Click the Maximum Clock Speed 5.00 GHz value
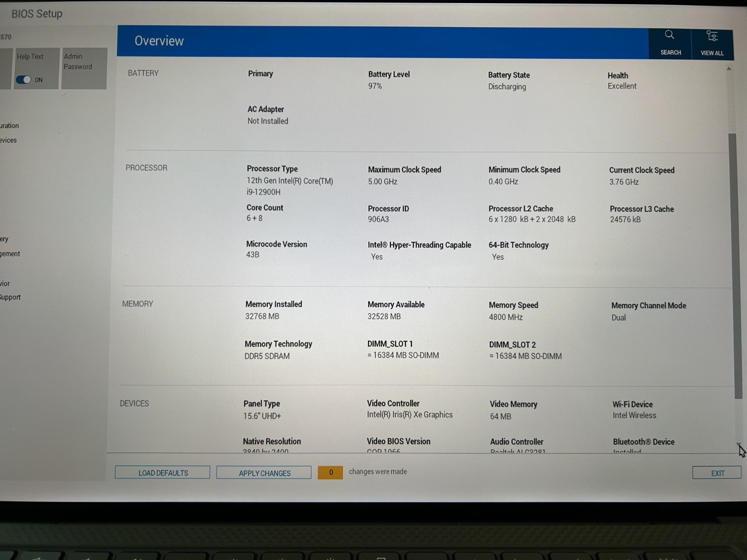The width and height of the screenshot is (747, 560). [x=382, y=182]
